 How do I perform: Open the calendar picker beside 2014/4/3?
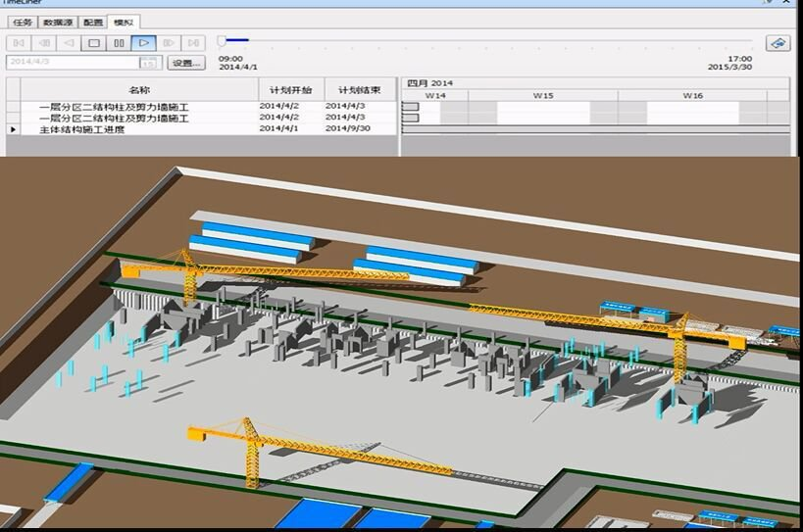[x=147, y=63]
